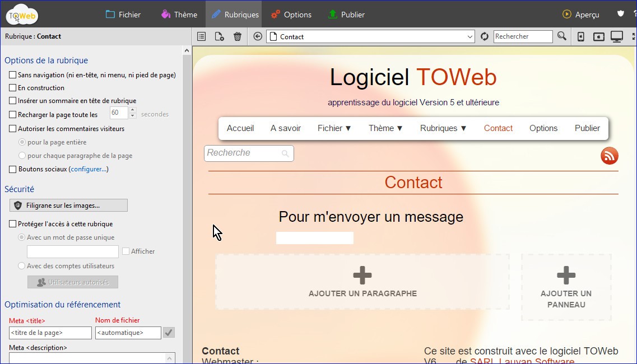Click the trash icon to delete the page

click(x=238, y=36)
